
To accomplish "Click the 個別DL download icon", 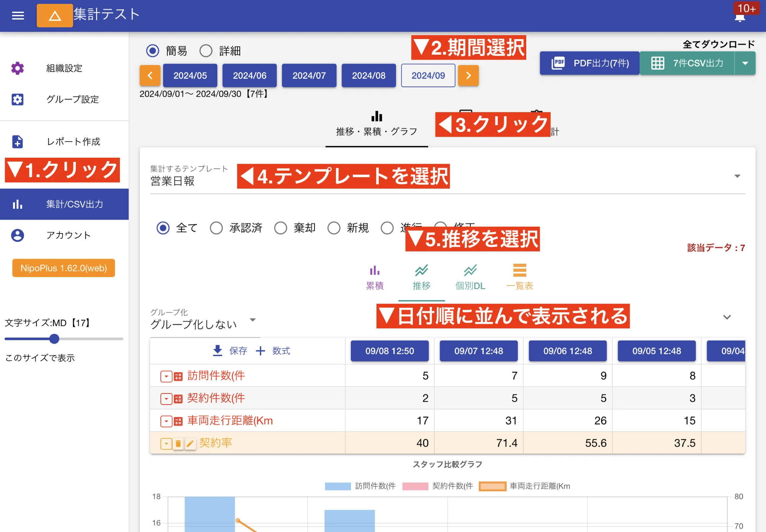I will click(x=470, y=273).
